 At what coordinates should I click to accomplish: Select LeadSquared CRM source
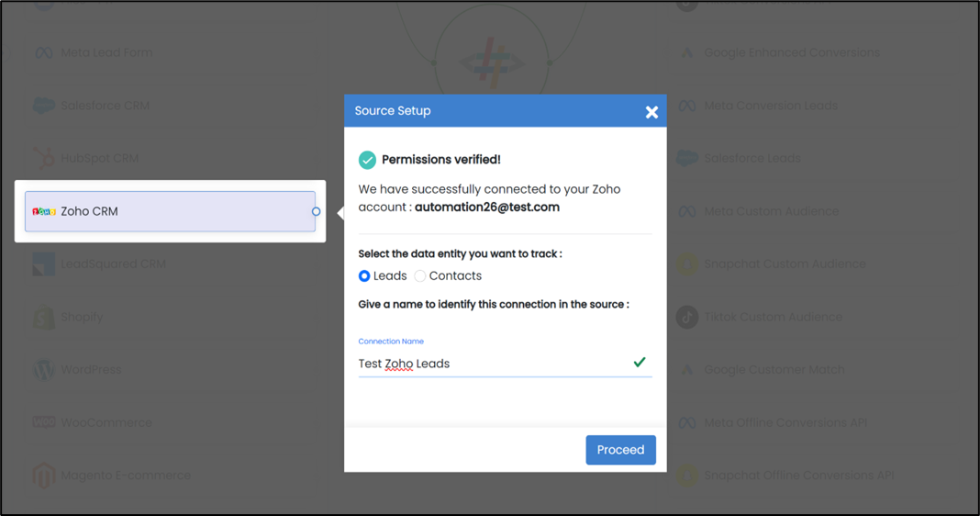170,264
